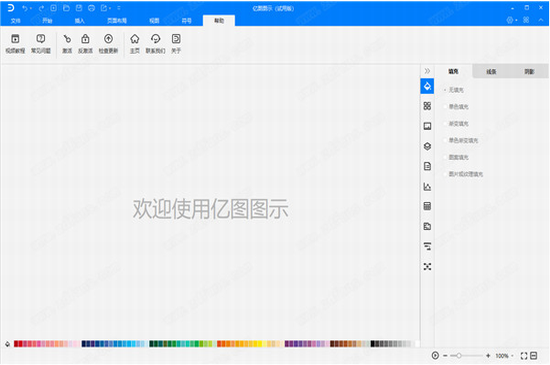Viewport: 550px width, 365px height.
Task: Open the zoom percentage dropdown at 100%
Action: [504, 356]
